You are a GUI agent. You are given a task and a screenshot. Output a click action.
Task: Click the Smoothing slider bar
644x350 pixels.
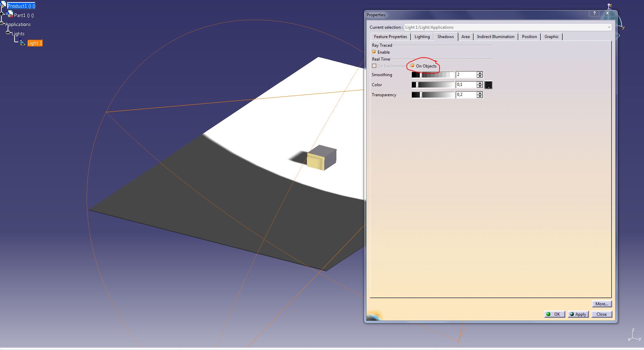click(x=433, y=75)
